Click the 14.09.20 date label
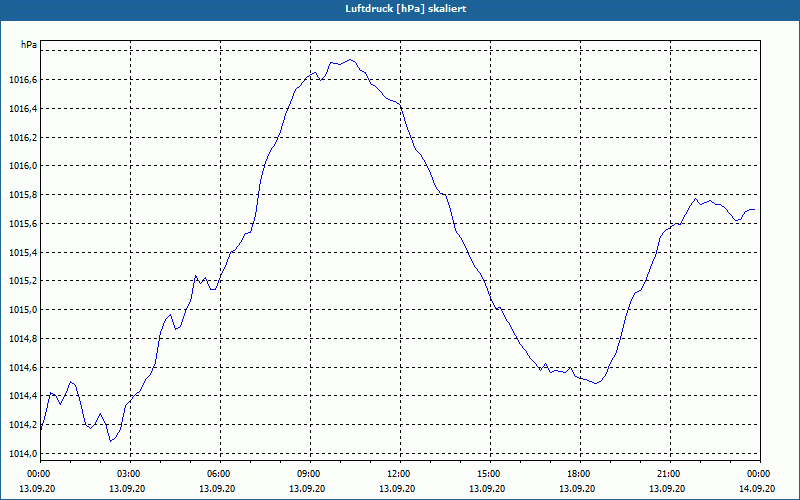Image resolution: width=800 pixels, height=500 pixels. click(x=757, y=488)
